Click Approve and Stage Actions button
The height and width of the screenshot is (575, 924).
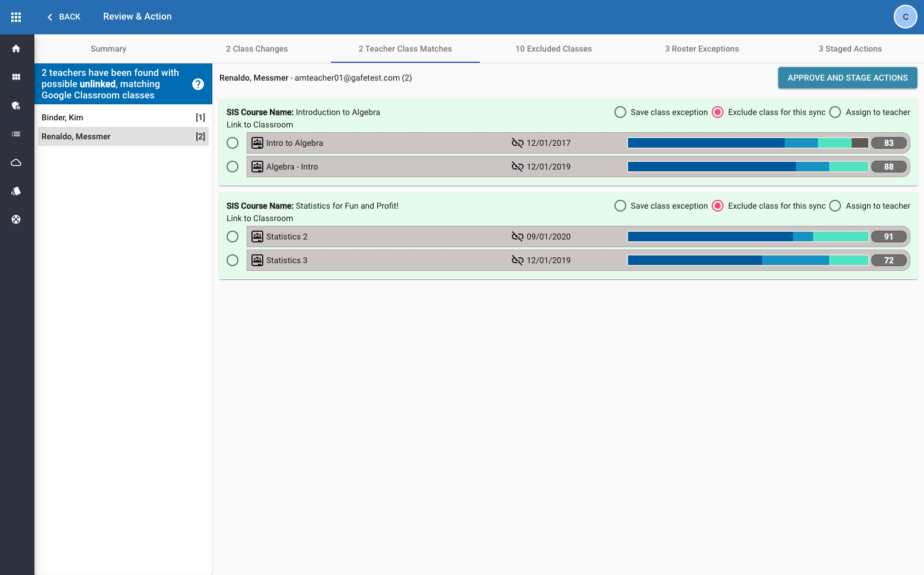point(847,78)
